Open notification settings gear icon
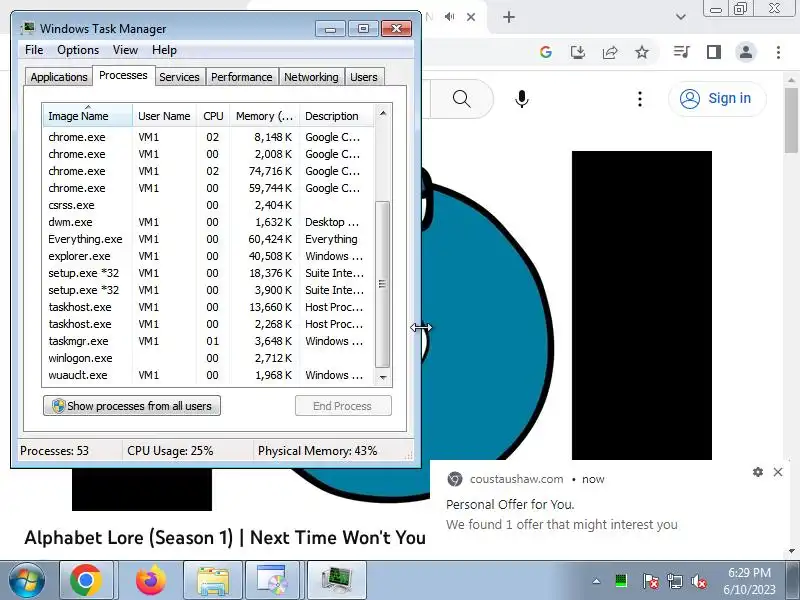800x600 pixels. (x=758, y=472)
